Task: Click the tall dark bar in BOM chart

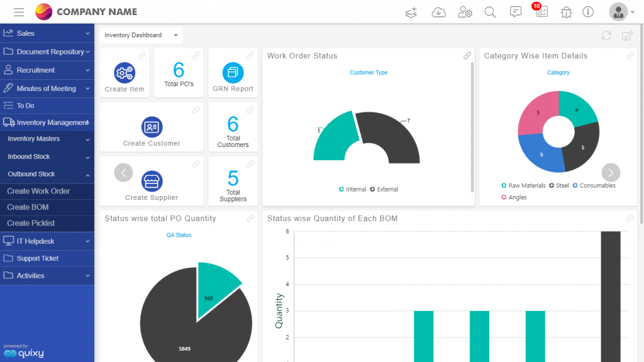Action: (611, 295)
